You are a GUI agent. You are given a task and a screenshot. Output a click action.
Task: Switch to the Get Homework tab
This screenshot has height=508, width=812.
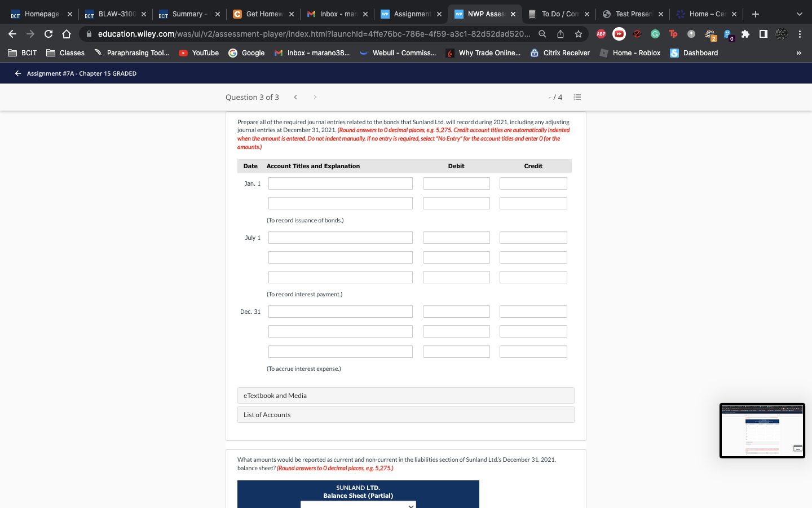coord(263,14)
